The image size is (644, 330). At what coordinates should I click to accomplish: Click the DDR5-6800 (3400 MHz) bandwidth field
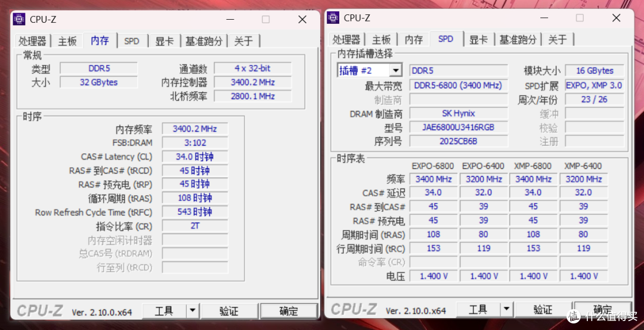tap(459, 85)
